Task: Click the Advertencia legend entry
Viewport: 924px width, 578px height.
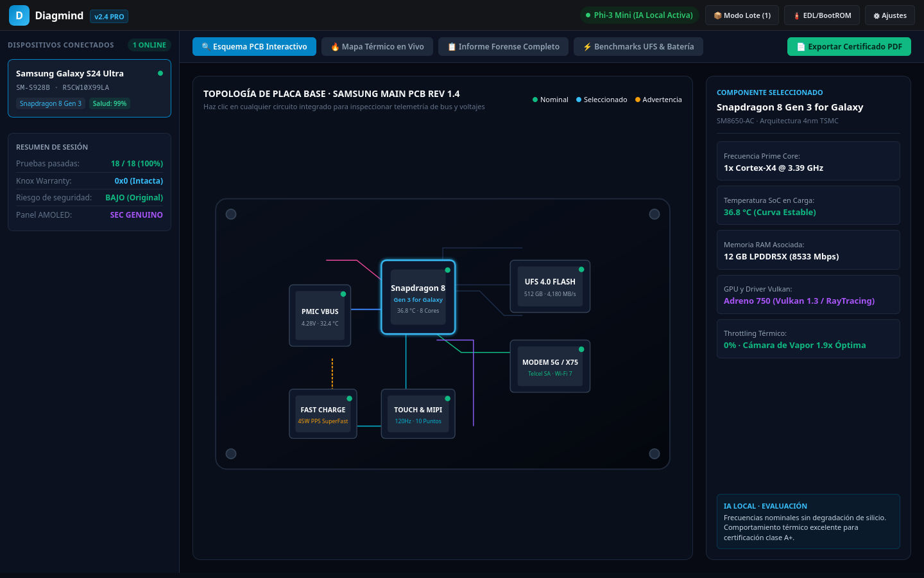Action: pos(658,100)
